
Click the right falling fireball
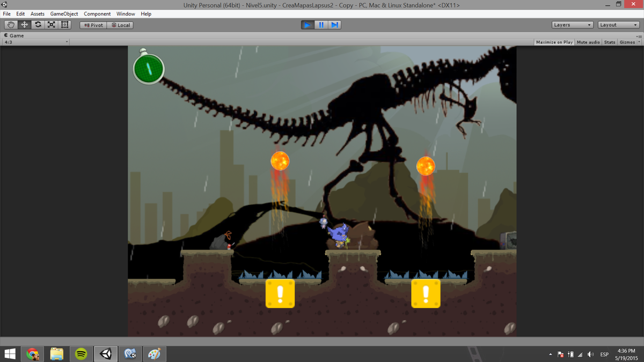coord(426,165)
